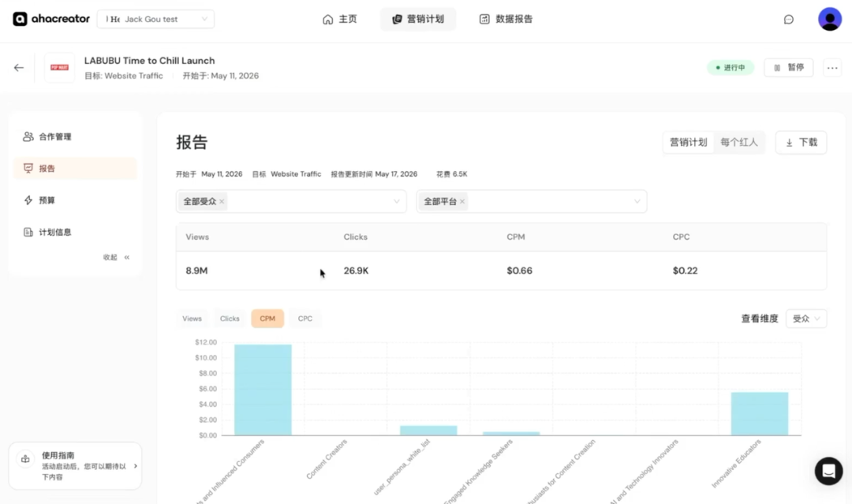
Task: Go back with the left arrow
Action: 19,68
